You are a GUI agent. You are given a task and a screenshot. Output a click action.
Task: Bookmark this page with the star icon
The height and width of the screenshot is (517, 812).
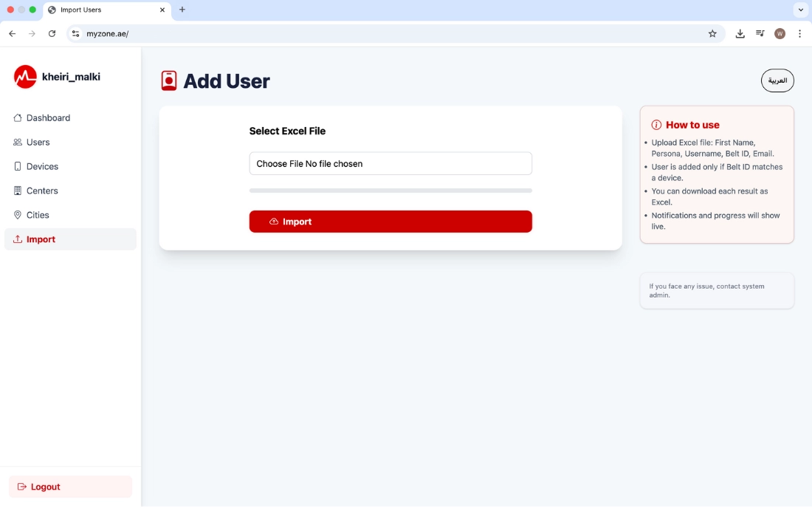coord(712,34)
